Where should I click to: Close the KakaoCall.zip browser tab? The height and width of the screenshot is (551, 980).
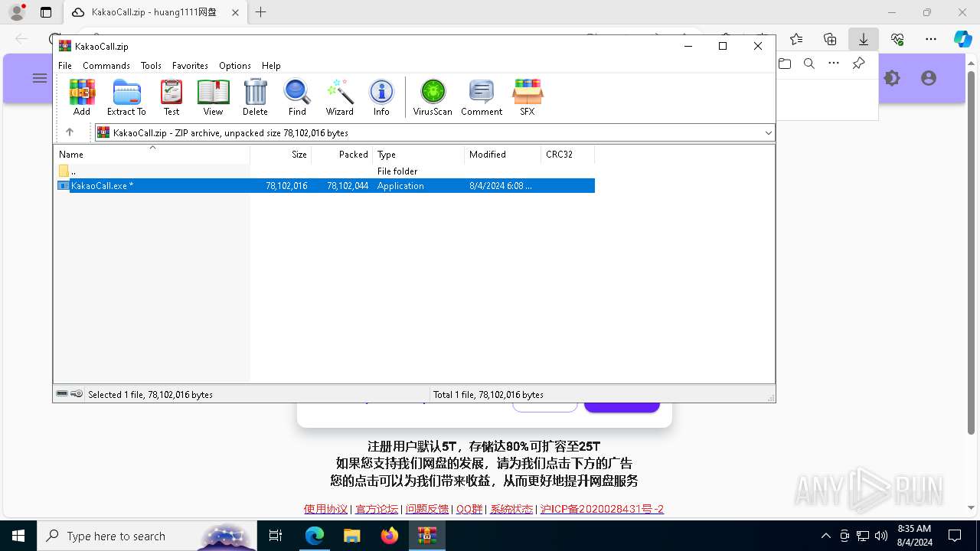pyautogui.click(x=236, y=12)
